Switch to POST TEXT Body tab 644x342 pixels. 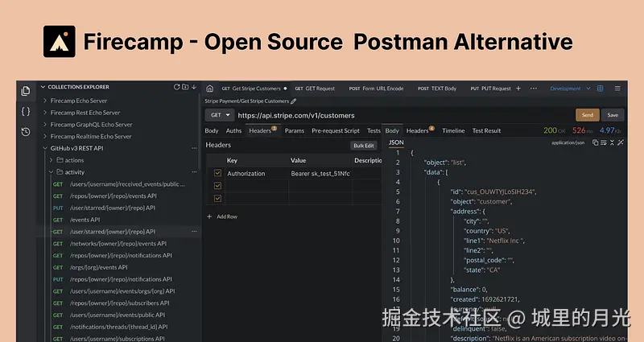(437, 89)
